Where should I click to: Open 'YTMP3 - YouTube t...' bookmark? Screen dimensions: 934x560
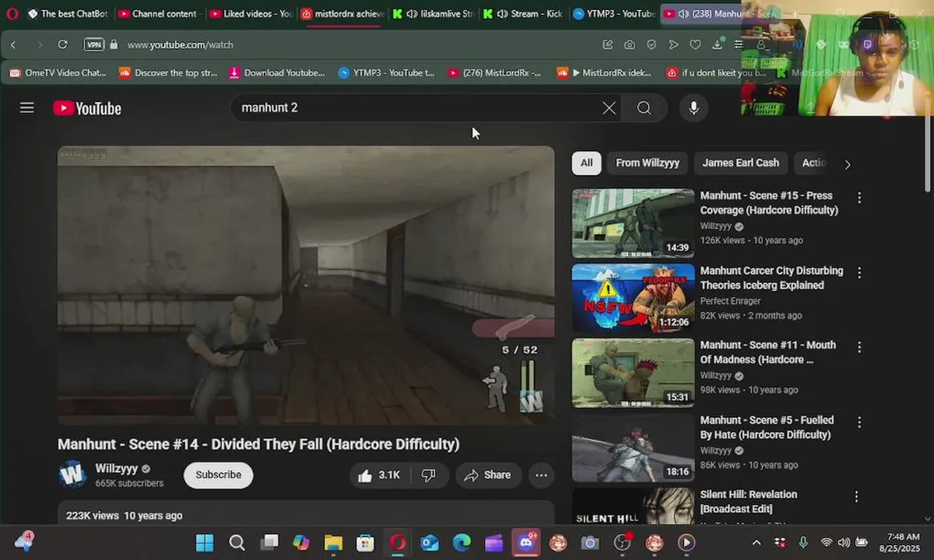click(386, 72)
